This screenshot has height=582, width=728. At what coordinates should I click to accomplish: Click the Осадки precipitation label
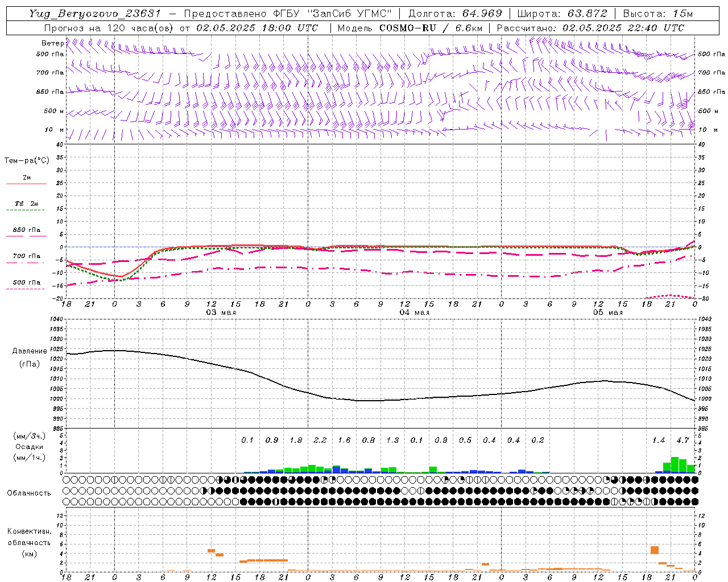[x=29, y=447]
